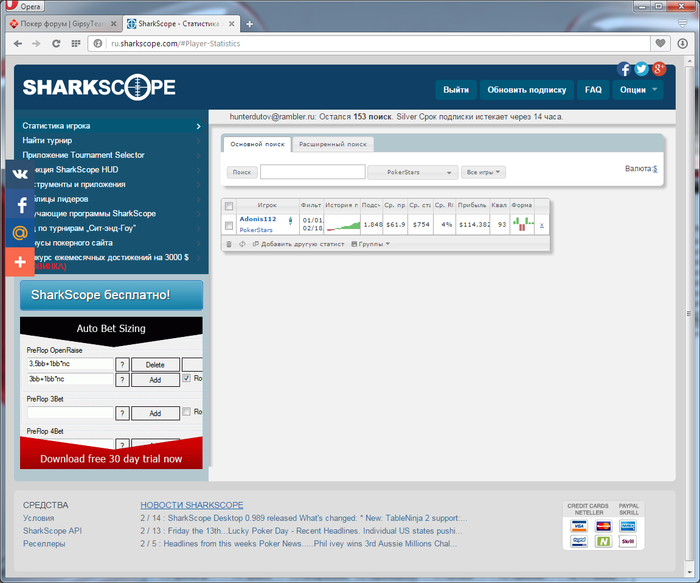The height and width of the screenshot is (583, 700).
Task: Open Opera downloads icon
Action: [682, 43]
